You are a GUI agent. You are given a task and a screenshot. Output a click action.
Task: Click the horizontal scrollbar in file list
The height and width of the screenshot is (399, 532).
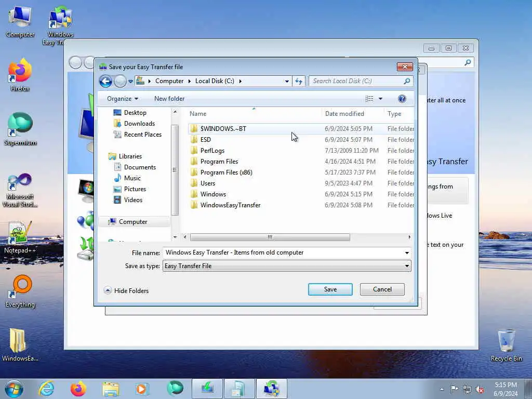[x=270, y=237]
